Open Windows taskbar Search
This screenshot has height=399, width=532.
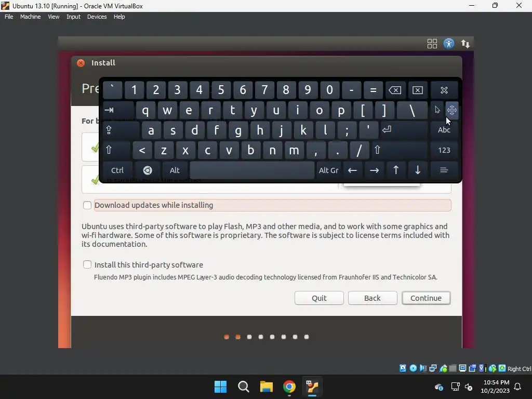click(x=243, y=387)
